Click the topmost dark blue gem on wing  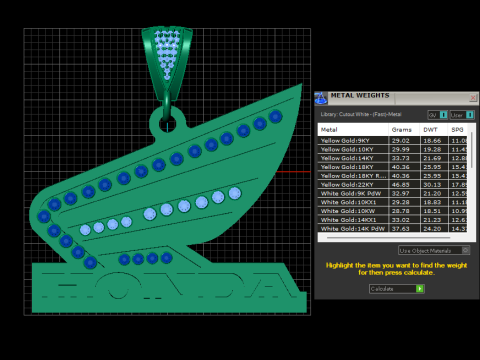275,116
